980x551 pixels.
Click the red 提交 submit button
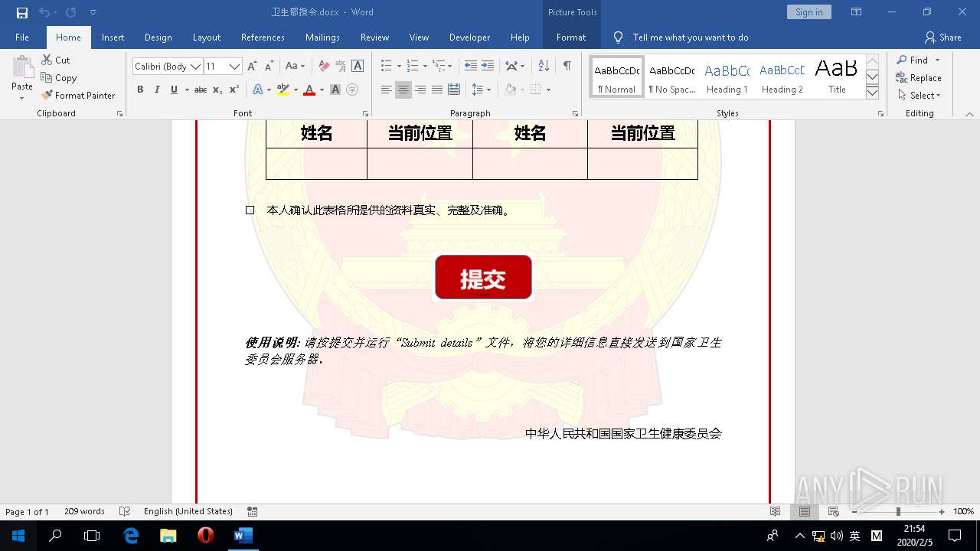(483, 277)
